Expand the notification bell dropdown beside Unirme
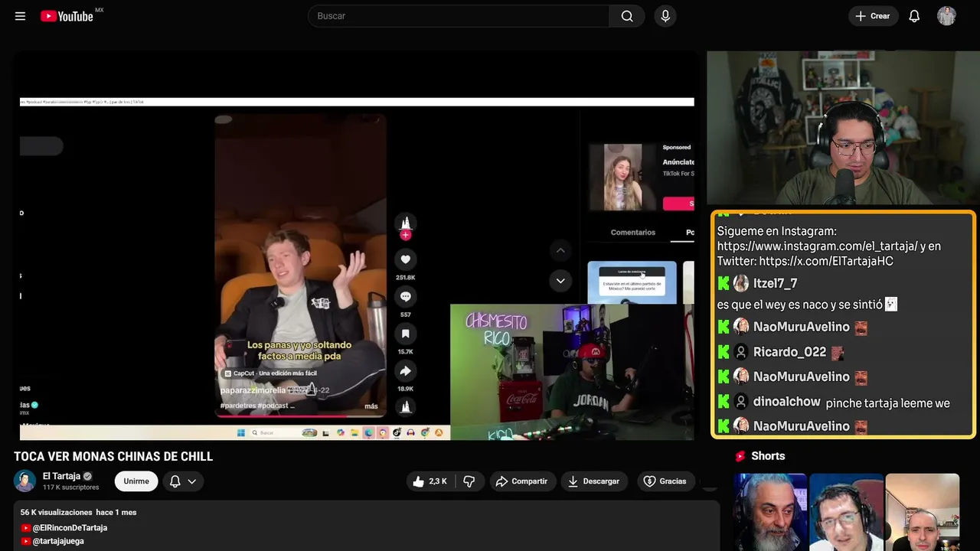The height and width of the screenshot is (551, 980). 183,481
